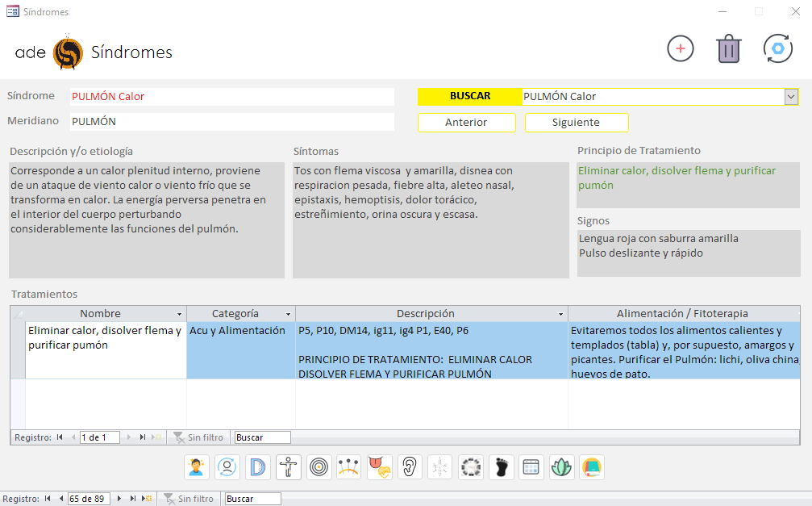Select the acupuncture needles icon
This screenshot has height=506, width=812.
point(349,467)
